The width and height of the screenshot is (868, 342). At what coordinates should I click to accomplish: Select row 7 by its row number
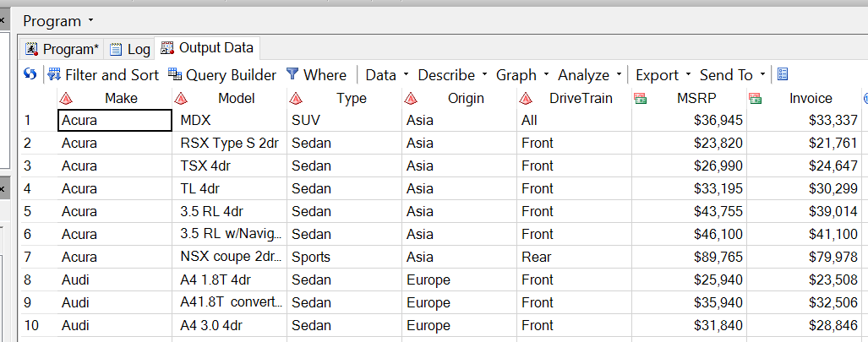pos(28,257)
